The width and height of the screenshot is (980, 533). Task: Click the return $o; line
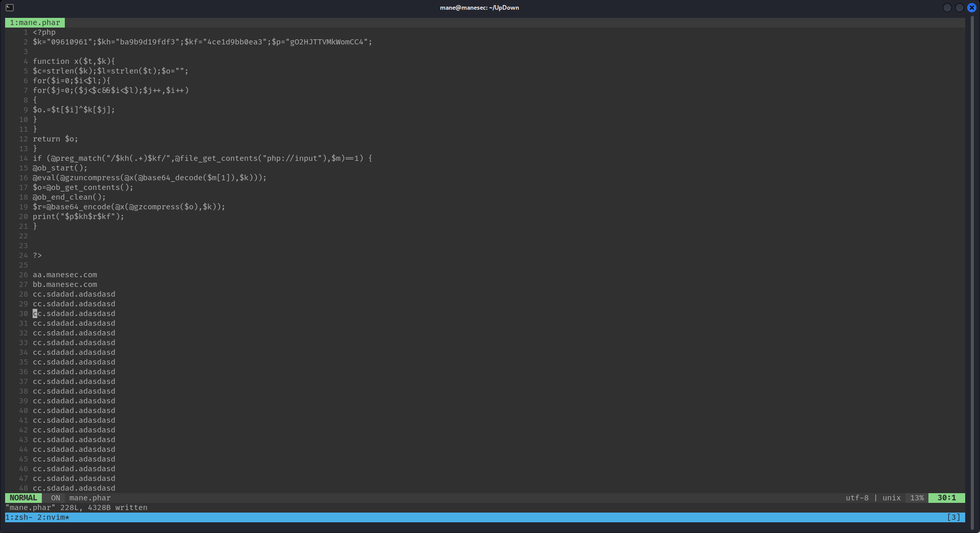coord(56,139)
